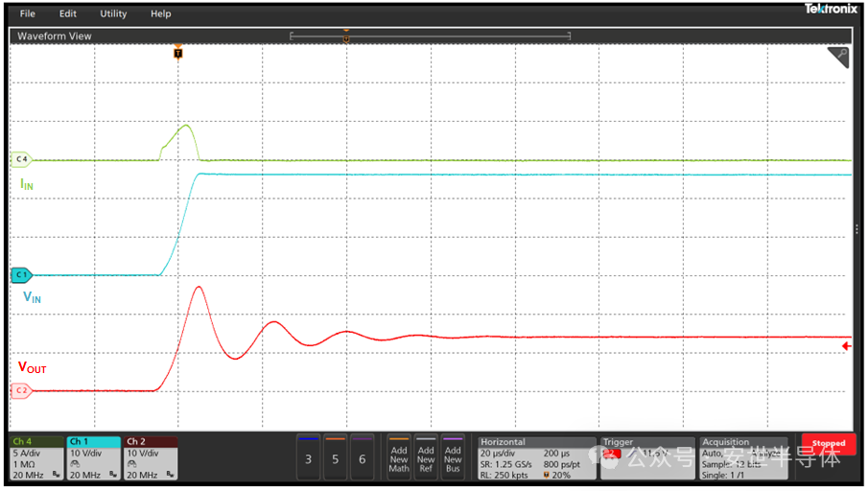
Task: Select the C4 channel handle on the waveform
Action: tap(20, 159)
